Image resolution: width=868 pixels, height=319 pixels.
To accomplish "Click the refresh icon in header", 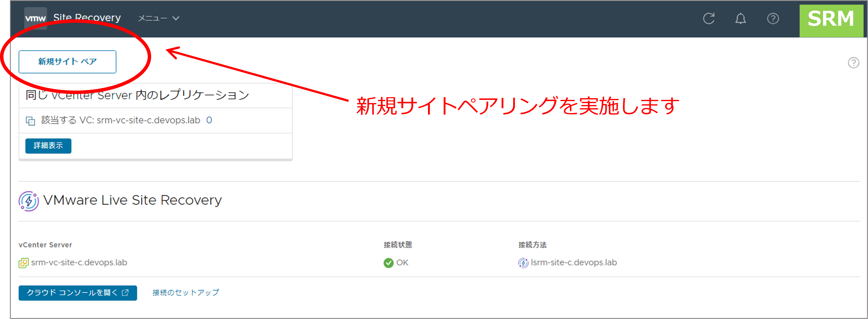I will [709, 18].
